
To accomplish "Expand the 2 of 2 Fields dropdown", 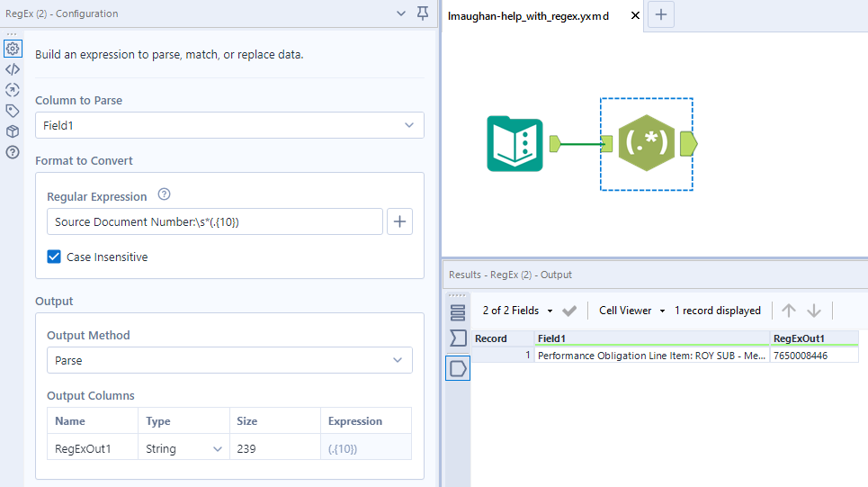I will pos(517,311).
